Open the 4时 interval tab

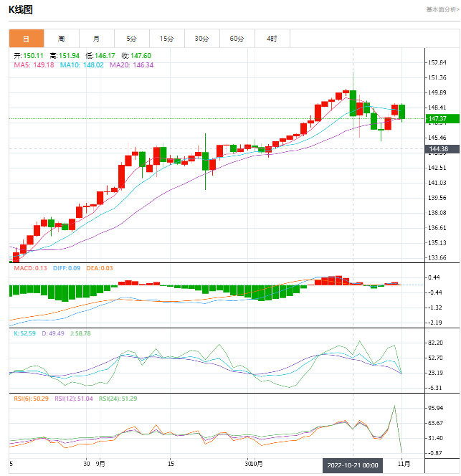[272, 39]
